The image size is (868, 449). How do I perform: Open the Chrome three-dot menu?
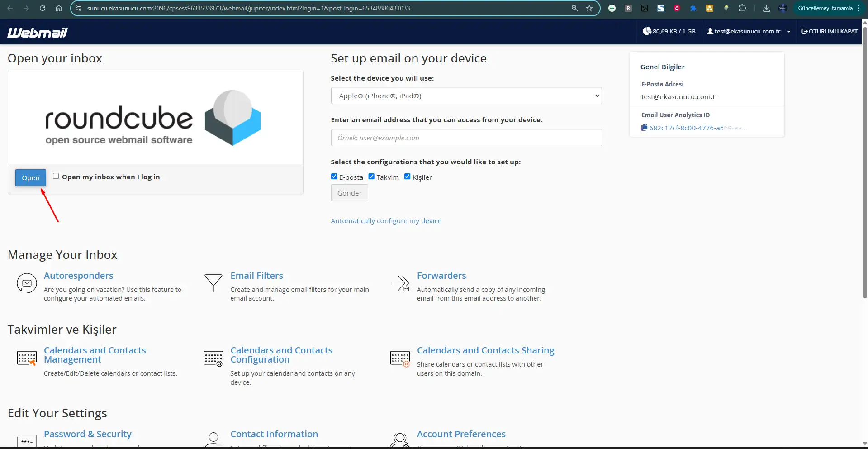point(858,8)
